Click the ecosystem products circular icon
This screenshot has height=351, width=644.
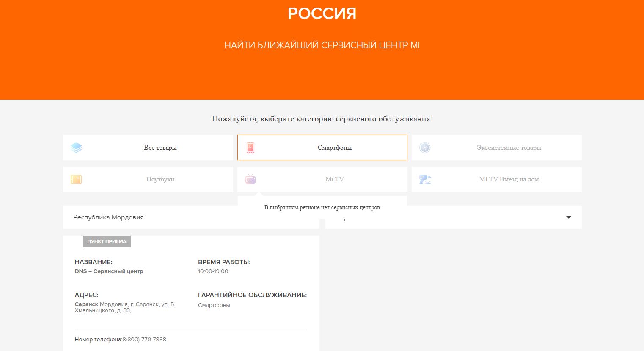pos(425,148)
